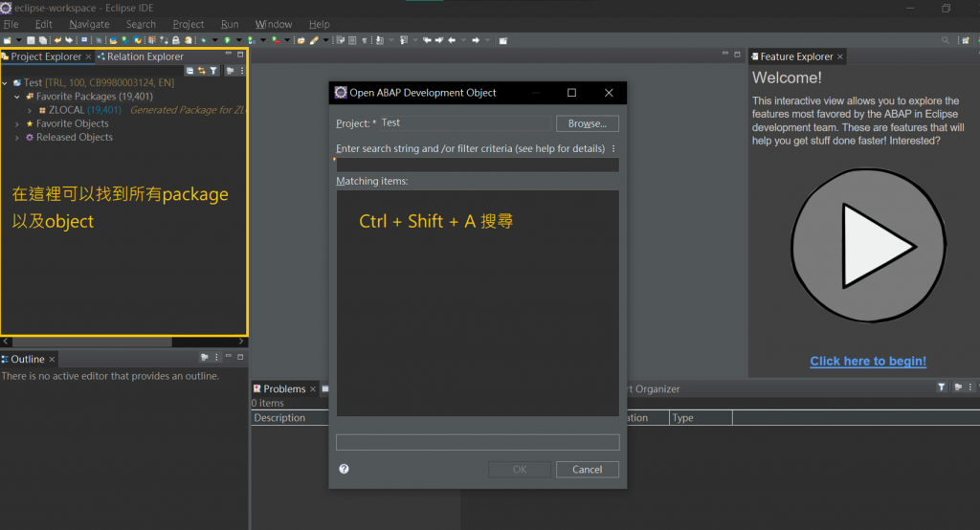Click Open ABAP dialog help question icon
The image size is (980, 530).
(x=344, y=469)
